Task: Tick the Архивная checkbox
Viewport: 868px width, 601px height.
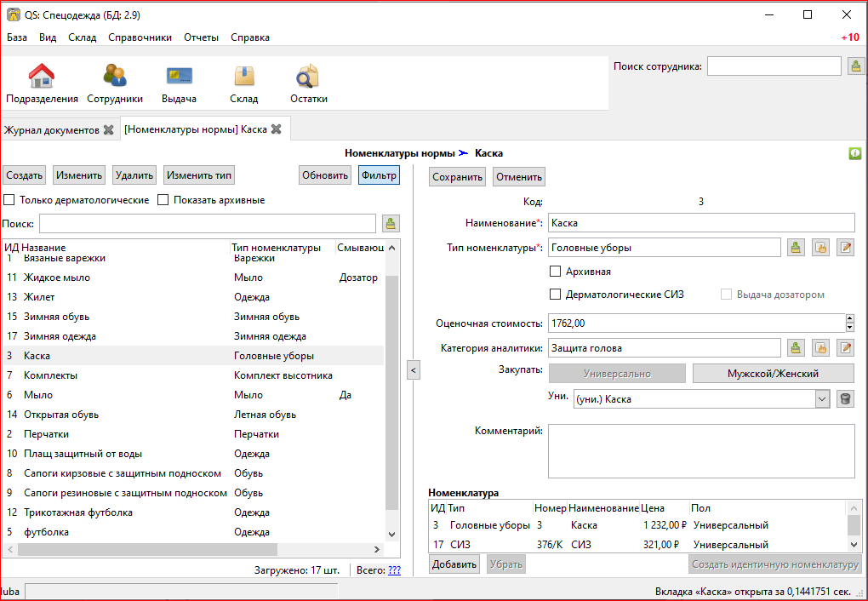Action: click(556, 272)
